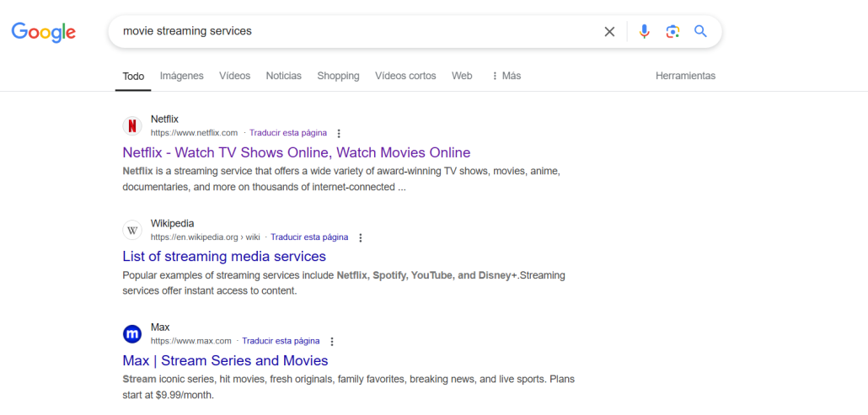Open the three-dot menu beside Wikipedia result
868x415 pixels.
[x=361, y=237]
